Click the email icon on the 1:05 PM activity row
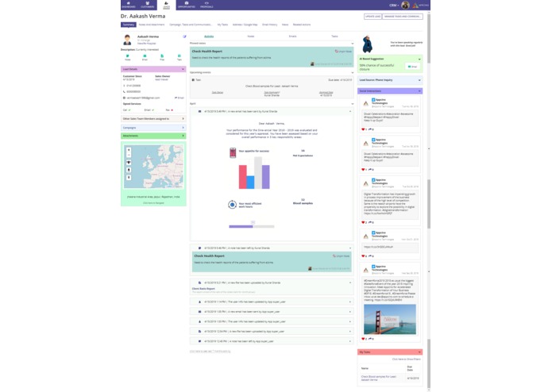Screen dimensions: 552x392 click(199, 312)
